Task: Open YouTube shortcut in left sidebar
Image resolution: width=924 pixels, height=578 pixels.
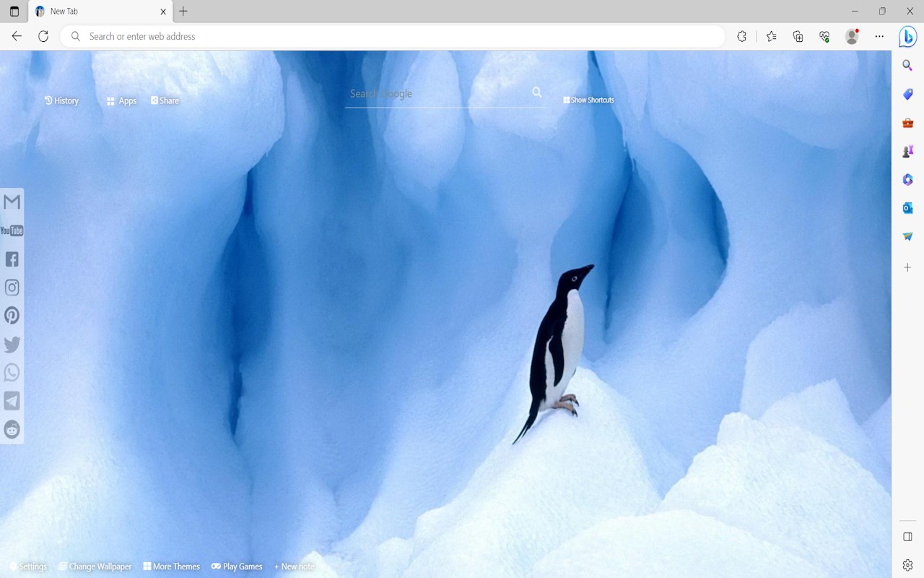Action: coord(12,230)
